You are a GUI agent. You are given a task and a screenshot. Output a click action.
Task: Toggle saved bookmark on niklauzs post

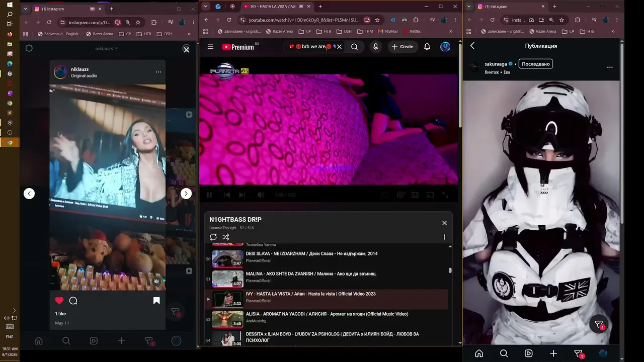156,301
